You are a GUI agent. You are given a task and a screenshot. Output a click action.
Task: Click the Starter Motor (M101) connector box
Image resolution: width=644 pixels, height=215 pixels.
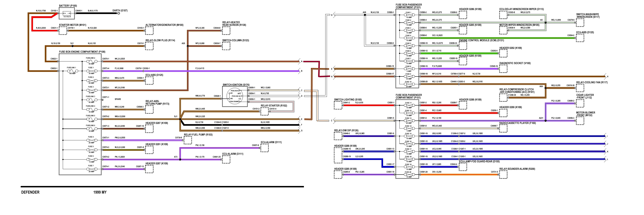coord(63,31)
